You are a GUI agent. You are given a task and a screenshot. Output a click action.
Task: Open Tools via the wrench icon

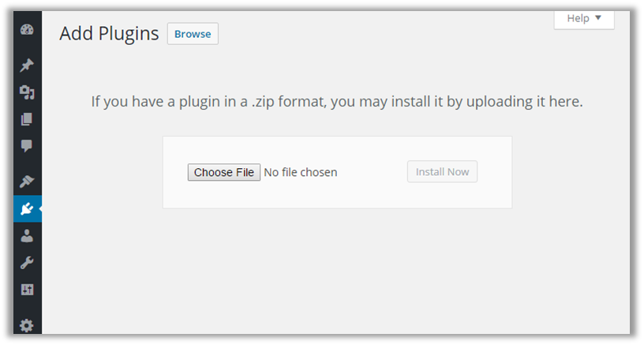coord(27,262)
